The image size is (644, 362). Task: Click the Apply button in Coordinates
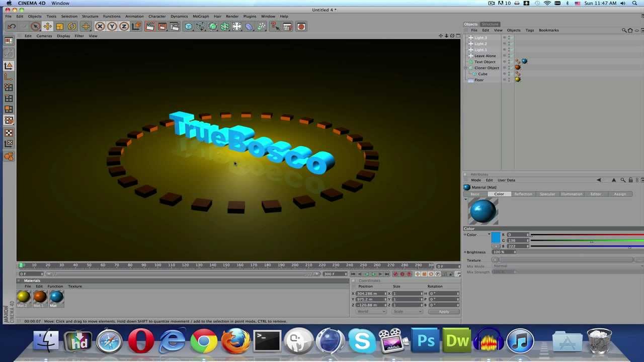444,312
